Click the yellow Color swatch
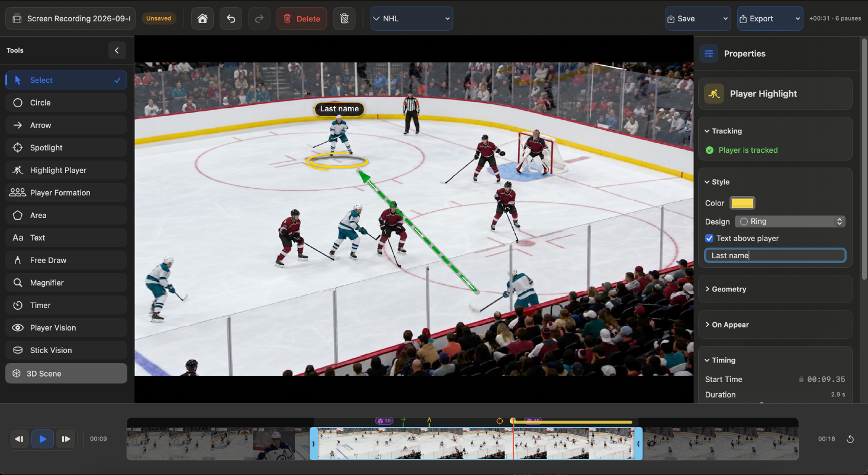868x475 pixels. 742,203
